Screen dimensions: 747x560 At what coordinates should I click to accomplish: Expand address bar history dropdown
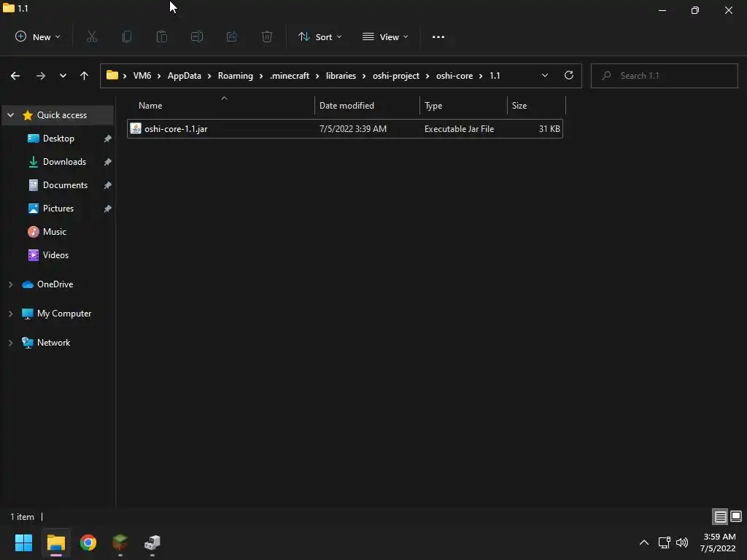point(545,75)
